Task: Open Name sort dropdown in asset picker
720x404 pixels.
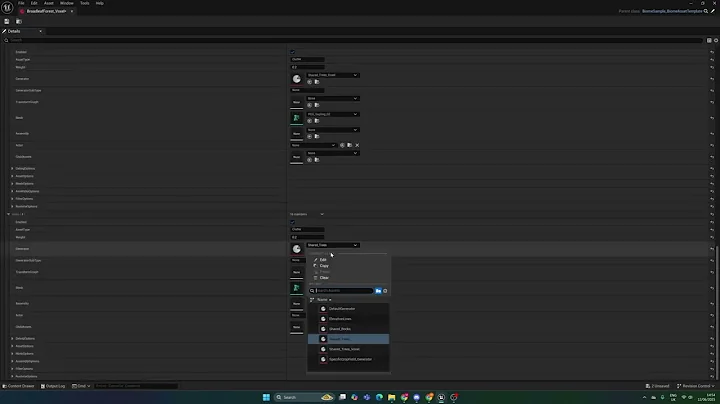Action: pos(324,300)
